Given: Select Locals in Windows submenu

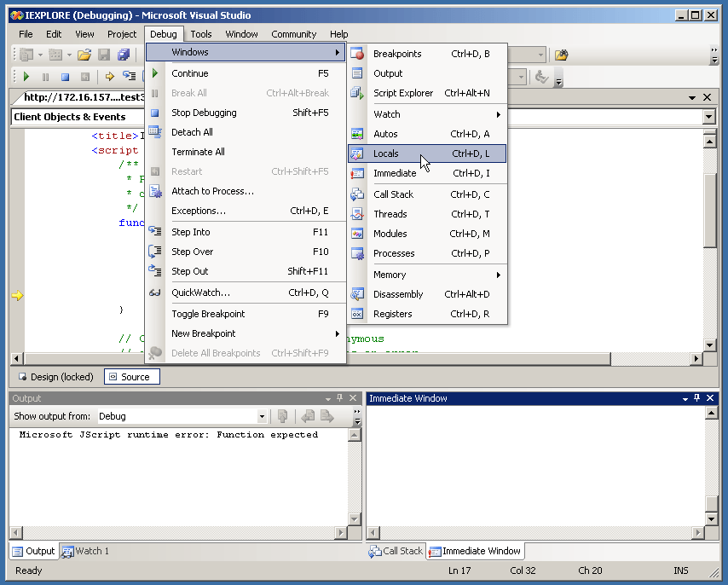Looking at the screenshot, I should (x=427, y=153).
